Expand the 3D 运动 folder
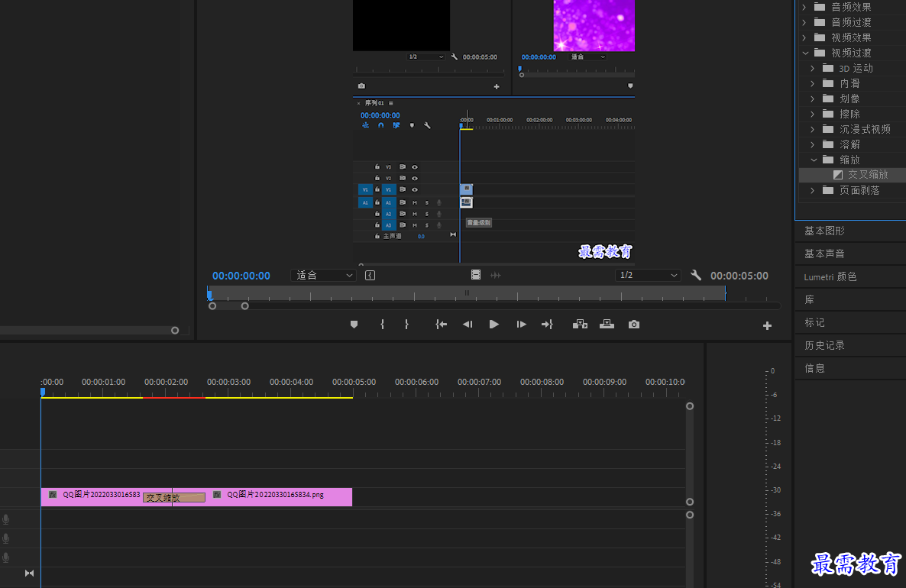The height and width of the screenshot is (588, 906). pos(813,68)
